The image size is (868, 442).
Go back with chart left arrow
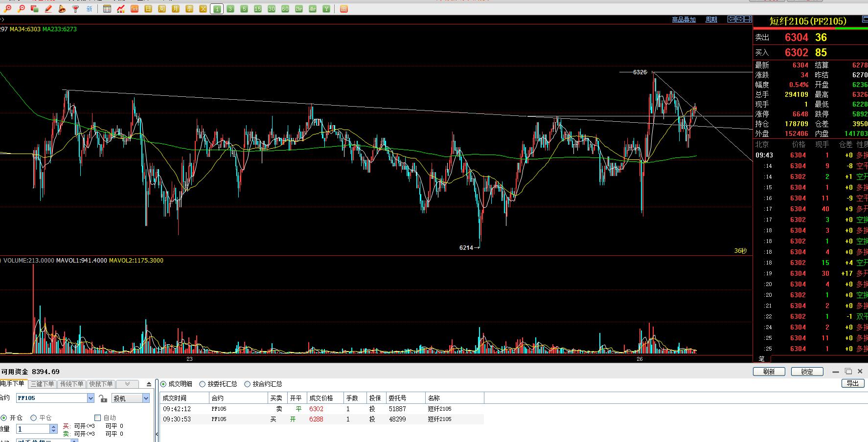point(731,19)
